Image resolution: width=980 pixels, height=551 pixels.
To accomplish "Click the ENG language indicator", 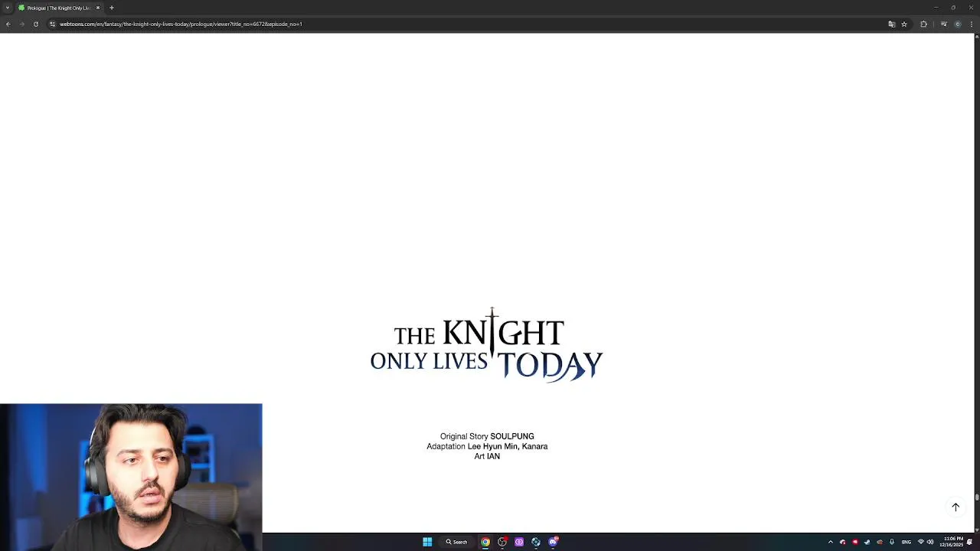I will coord(906,542).
